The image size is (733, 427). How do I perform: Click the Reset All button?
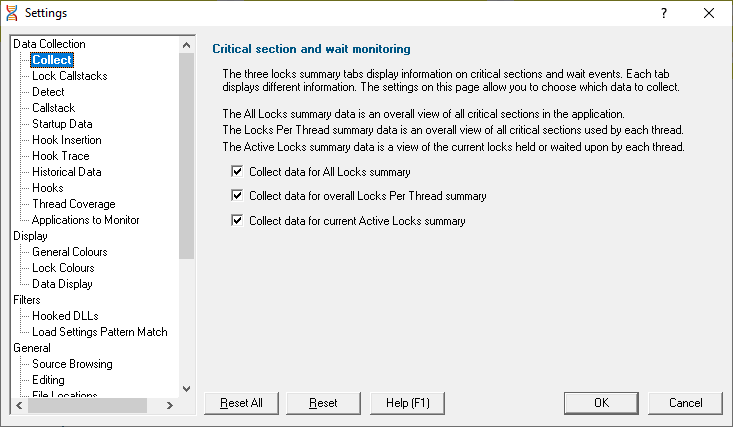241,403
